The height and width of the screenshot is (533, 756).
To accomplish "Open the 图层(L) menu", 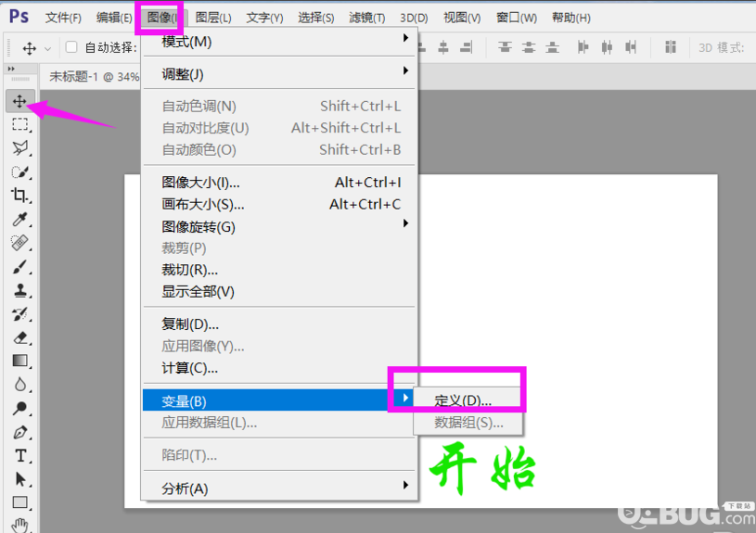I will 213,18.
